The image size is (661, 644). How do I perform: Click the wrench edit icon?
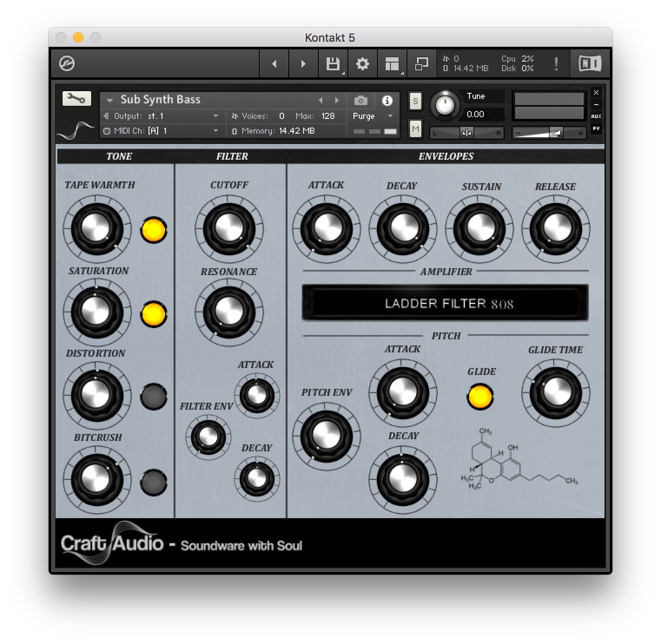click(x=76, y=99)
